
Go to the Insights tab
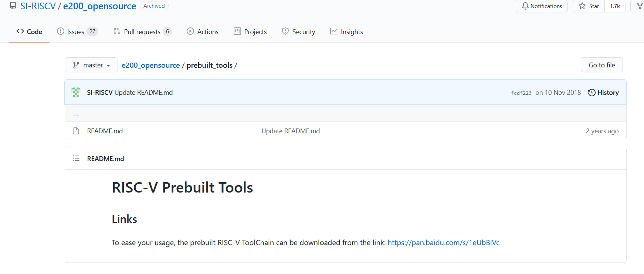(x=346, y=32)
